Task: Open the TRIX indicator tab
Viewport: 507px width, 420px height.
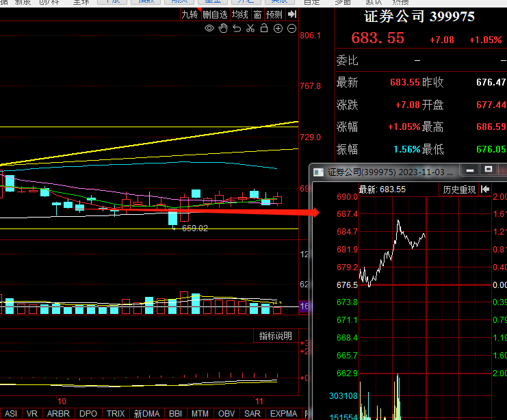Action: (x=116, y=414)
